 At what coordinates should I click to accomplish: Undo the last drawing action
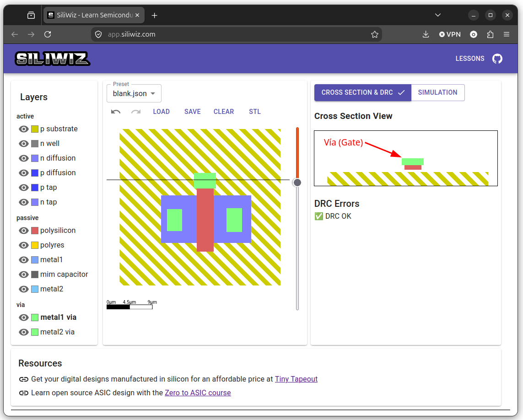tap(116, 112)
